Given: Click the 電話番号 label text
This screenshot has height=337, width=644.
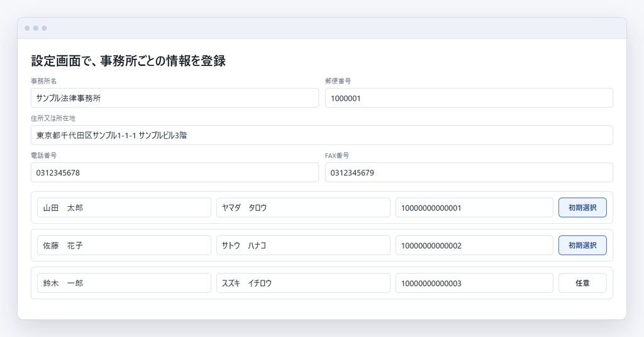Looking at the screenshot, I should point(43,155).
